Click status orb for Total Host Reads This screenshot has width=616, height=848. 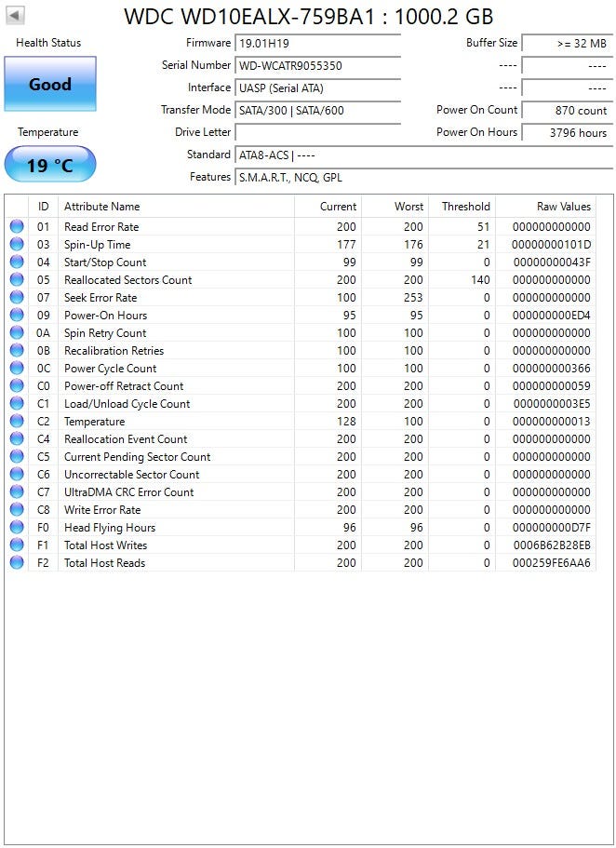(x=17, y=562)
